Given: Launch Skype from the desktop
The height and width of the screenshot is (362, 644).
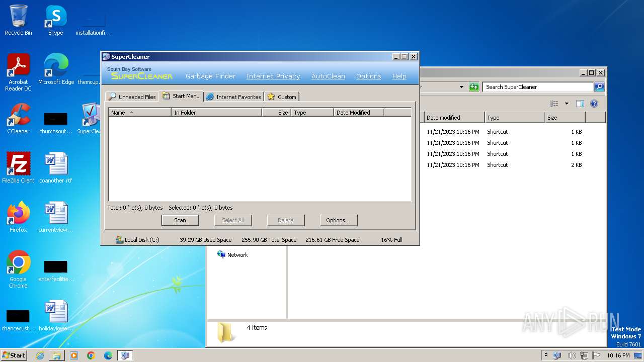Looking at the screenshot, I should coord(55,20).
